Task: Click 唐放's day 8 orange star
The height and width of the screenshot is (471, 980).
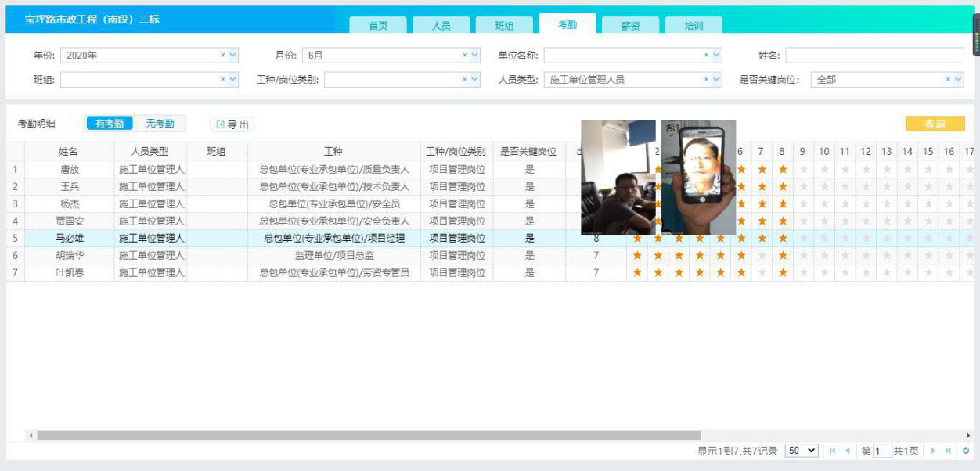Action: coord(782,169)
